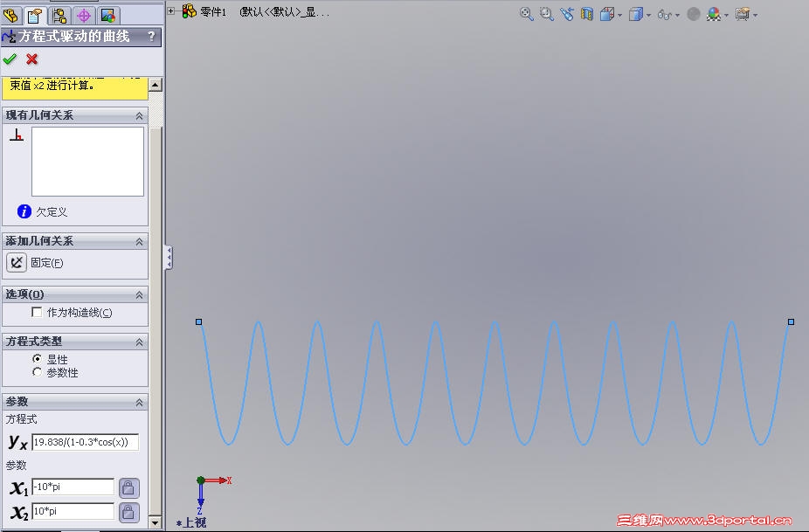Click the 方程式驱动的曲线 panel title
The width and height of the screenshot is (809, 532).
pyautogui.click(x=74, y=36)
